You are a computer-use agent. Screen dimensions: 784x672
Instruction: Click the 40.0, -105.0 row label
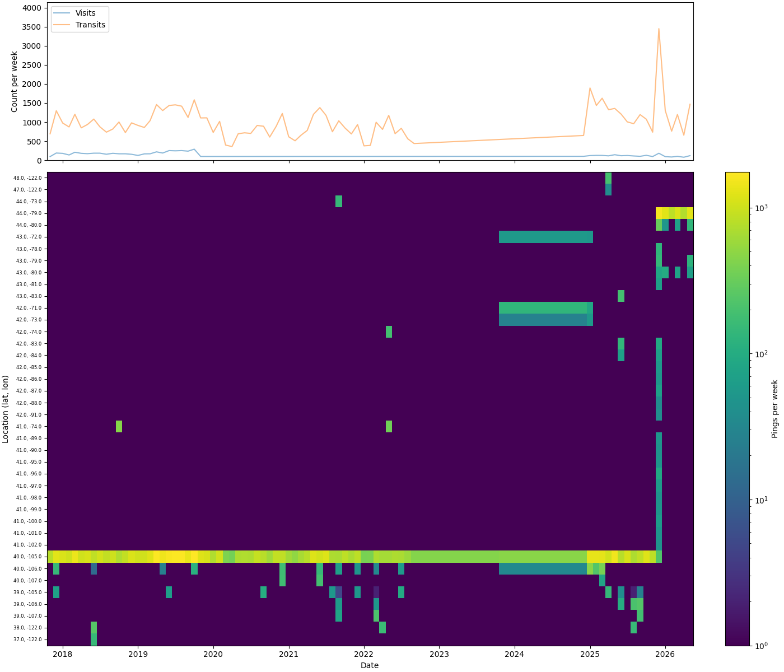click(27, 557)
